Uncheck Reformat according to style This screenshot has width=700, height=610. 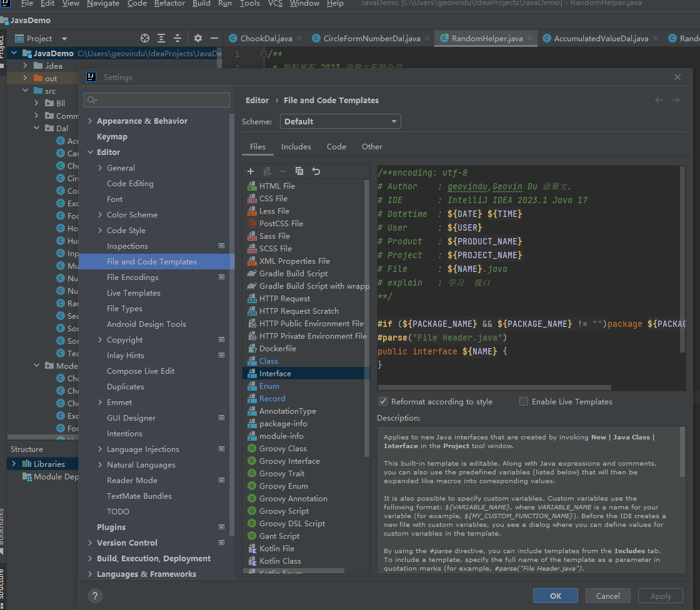[x=383, y=401]
